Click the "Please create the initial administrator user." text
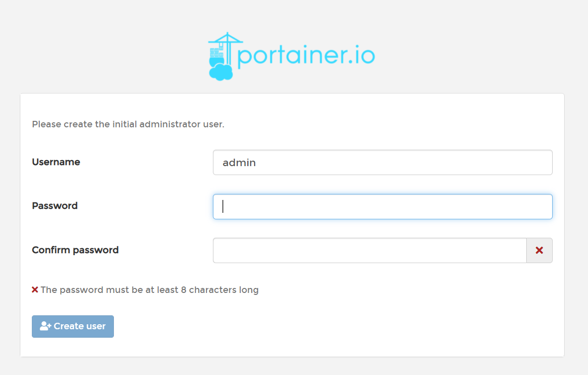This screenshot has height=375, width=588. [128, 124]
